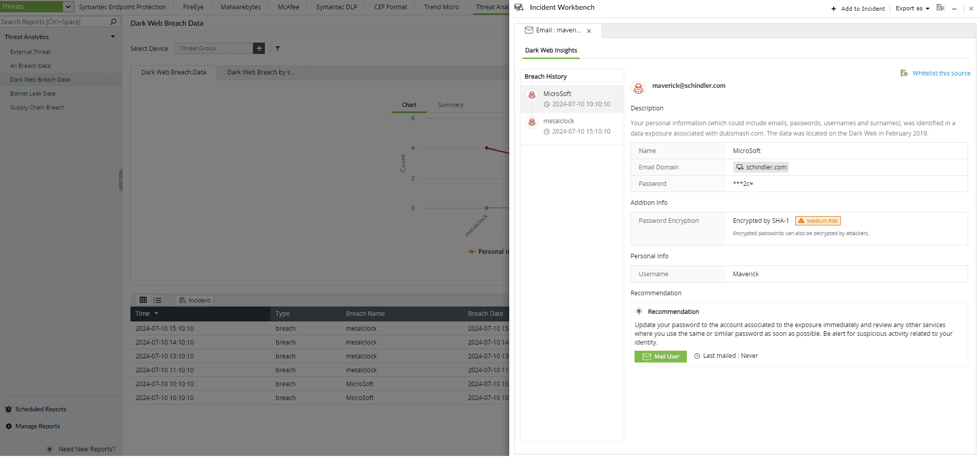Select the Chart view tab

pos(409,105)
